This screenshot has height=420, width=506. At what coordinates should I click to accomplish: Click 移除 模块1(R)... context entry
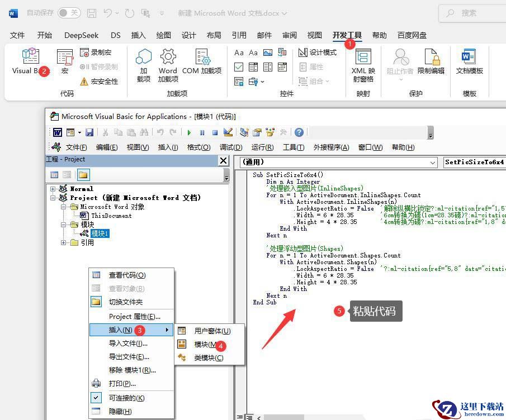click(132, 370)
